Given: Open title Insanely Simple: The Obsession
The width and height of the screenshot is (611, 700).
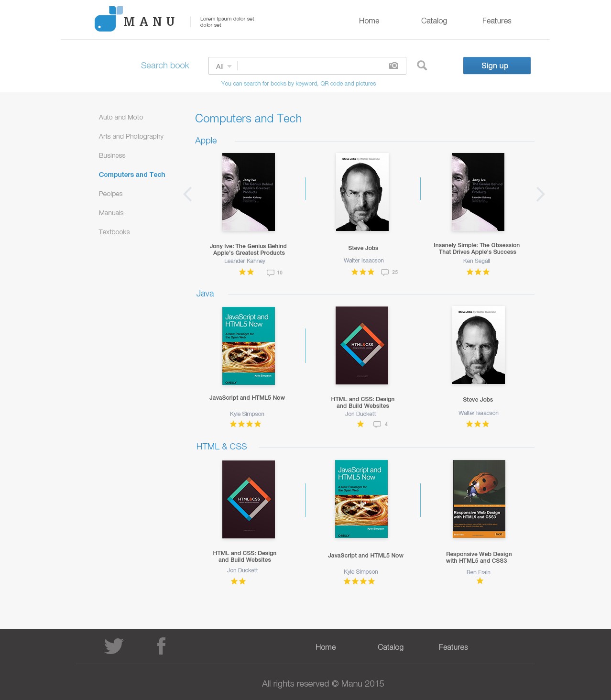Looking at the screenshot, I should (x=477, y=249).
